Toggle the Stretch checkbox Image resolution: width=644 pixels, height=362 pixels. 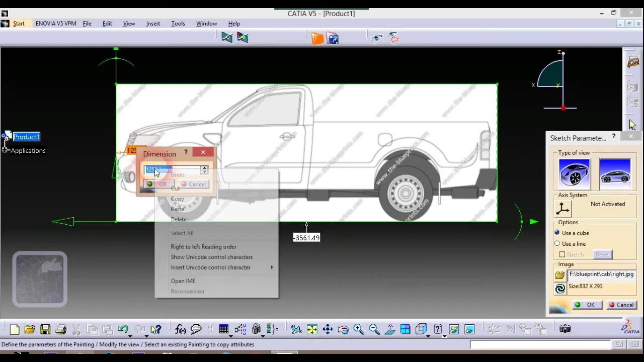coord(562,254)
